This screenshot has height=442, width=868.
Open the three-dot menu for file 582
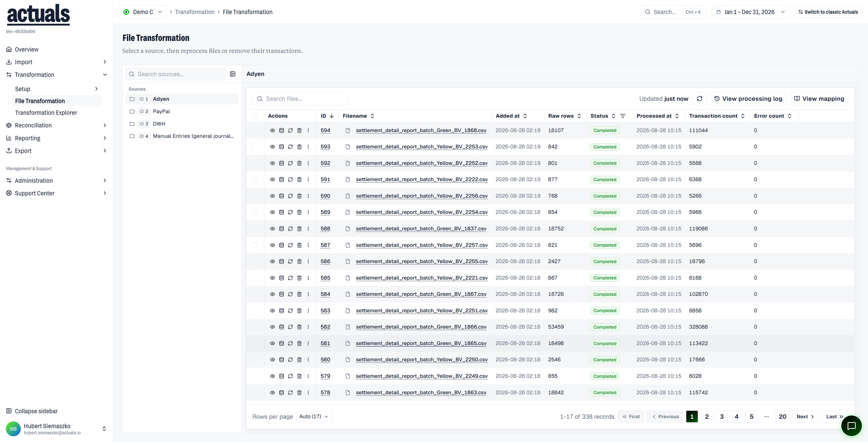tap(308, 327)
